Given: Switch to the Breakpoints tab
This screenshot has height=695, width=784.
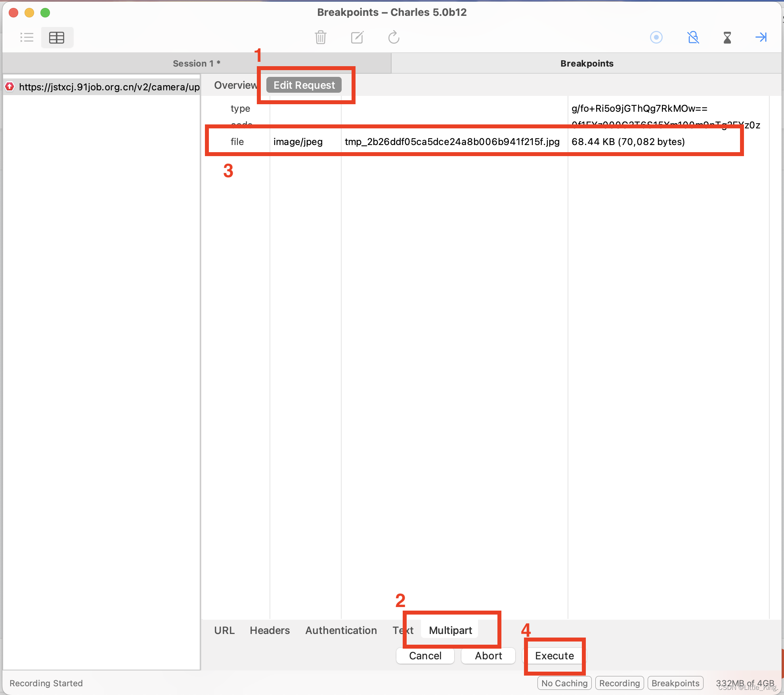Looking at the screenshot, I should coord(587,63).
